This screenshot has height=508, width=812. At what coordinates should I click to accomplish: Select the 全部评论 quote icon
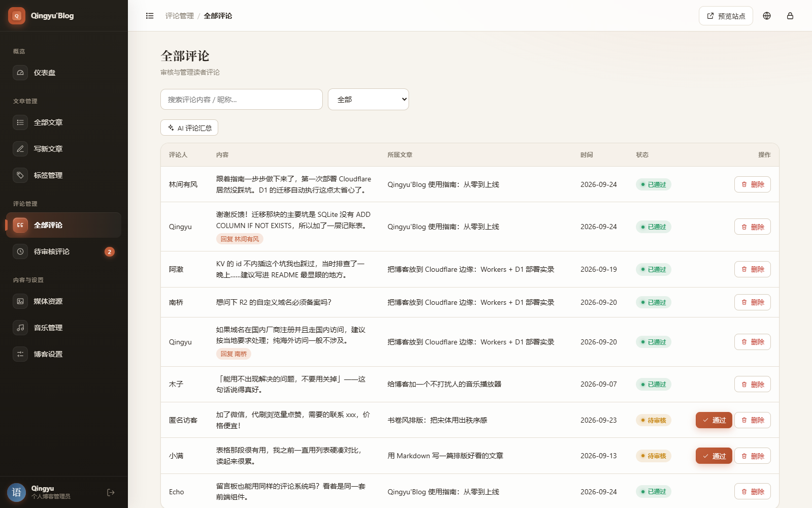click(20, 225)
